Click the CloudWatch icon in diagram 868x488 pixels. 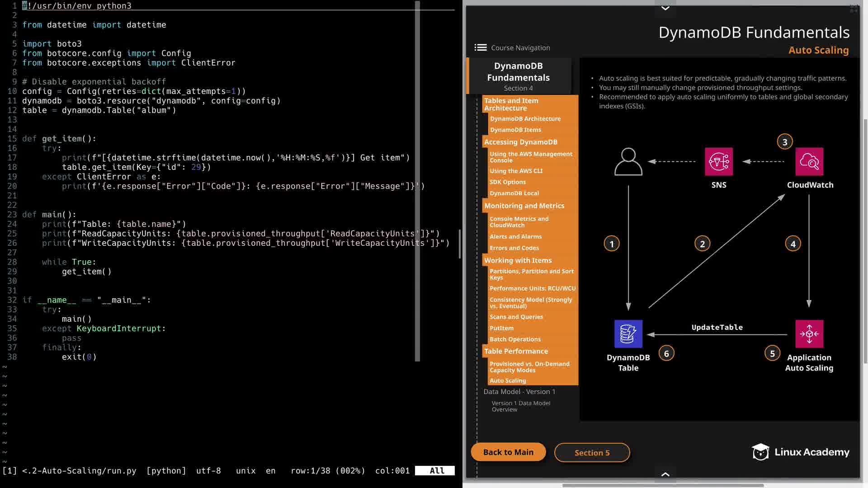coord(809,161)
